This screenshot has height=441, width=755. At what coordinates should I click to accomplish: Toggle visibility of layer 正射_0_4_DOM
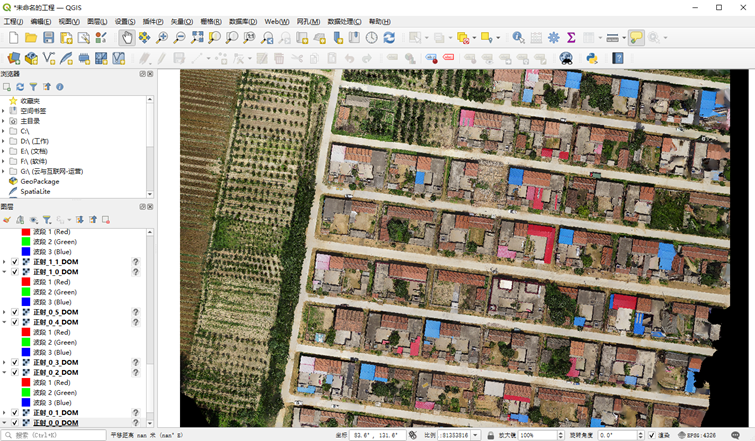[15, 322]
